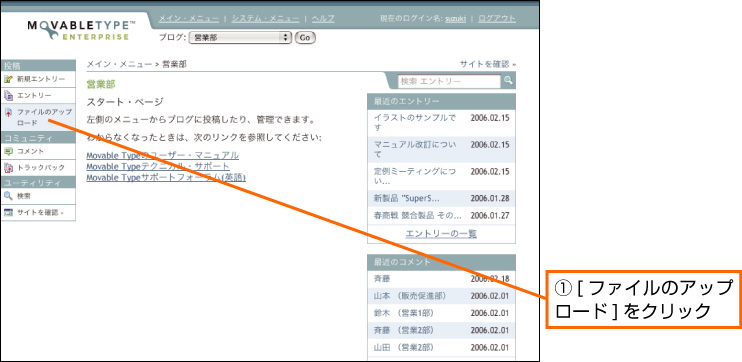Click recent entry 定例ミーティングについ…
This screenshot has height=362, width=742.
(415, 176)
